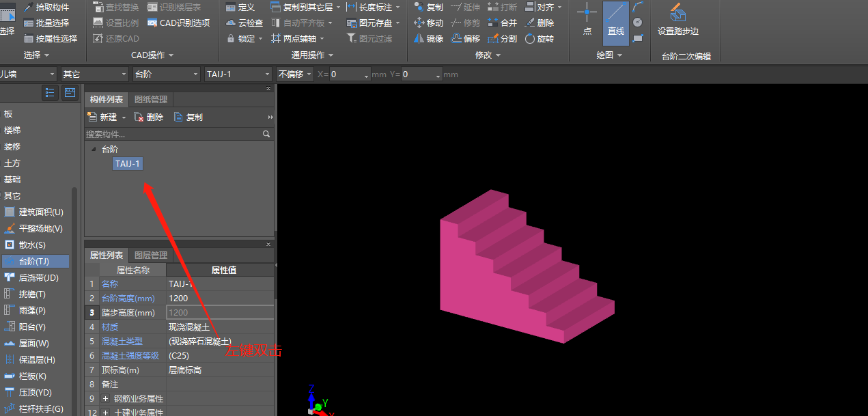
Task: Select 建筑面积(U) in navigation list
Action: coord(35,212)
